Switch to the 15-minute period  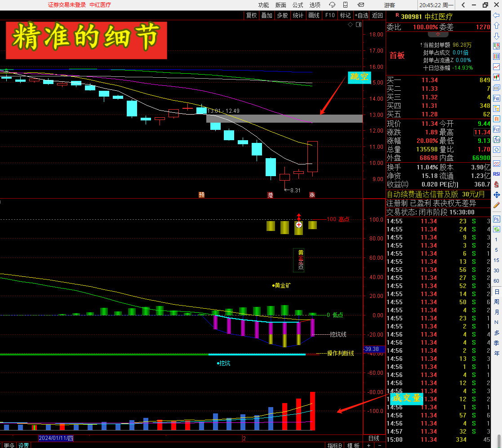[x=496, y=260]
